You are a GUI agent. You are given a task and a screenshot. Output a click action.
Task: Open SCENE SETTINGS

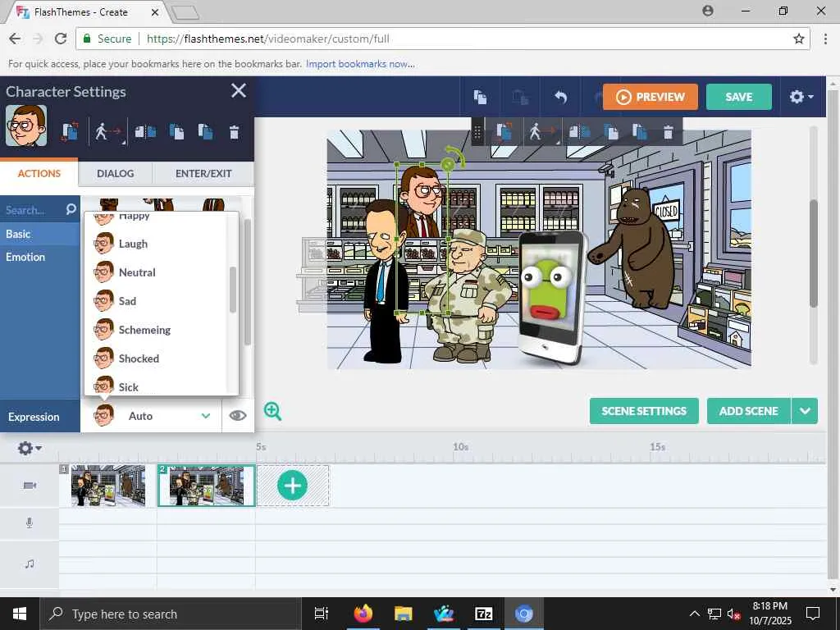point(644,411)
